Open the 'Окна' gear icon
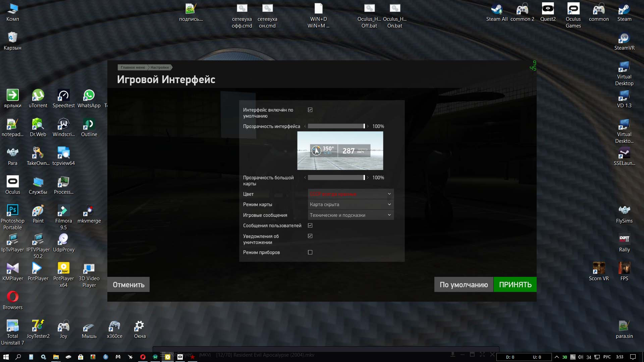 tap(140, 329)
